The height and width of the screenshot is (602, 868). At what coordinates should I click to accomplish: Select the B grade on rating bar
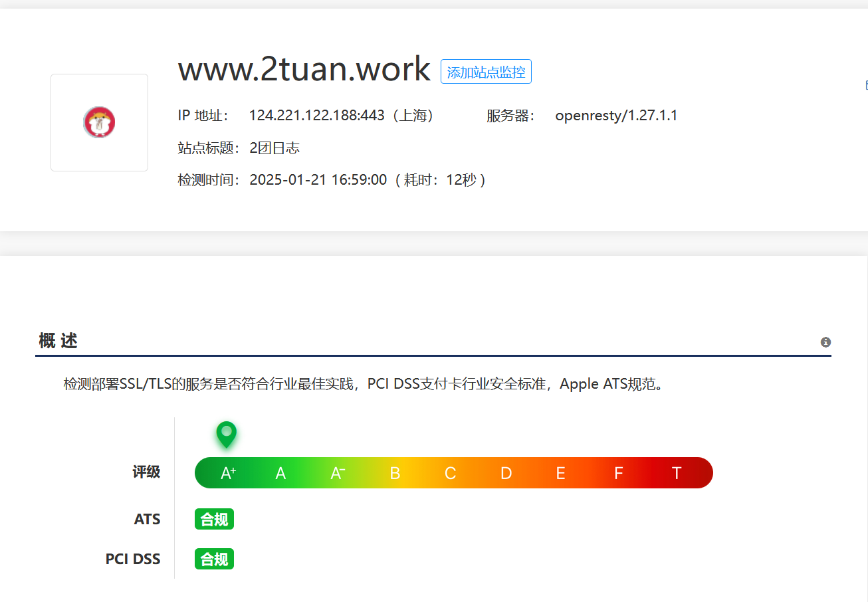coord(395,473)
